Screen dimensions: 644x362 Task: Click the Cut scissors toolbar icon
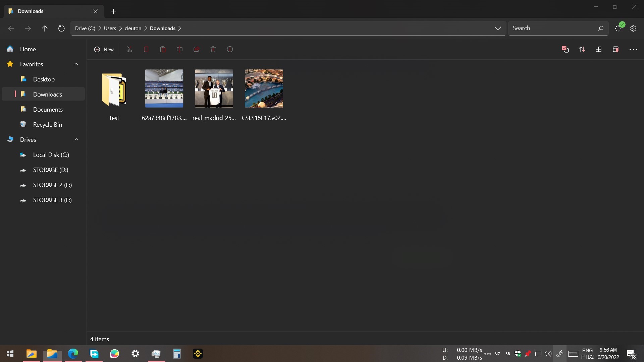click(x=129, y=49)
